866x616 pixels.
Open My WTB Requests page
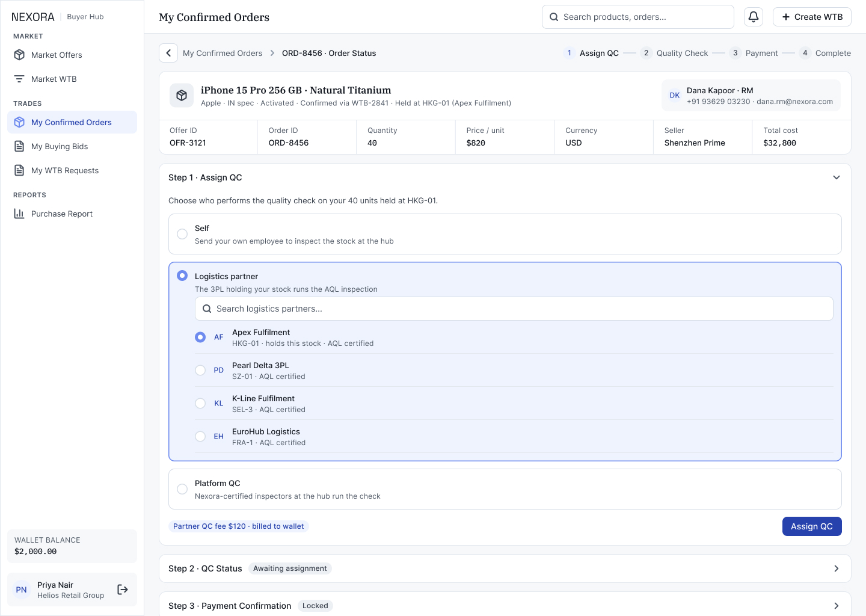click(x=72, y=170)
